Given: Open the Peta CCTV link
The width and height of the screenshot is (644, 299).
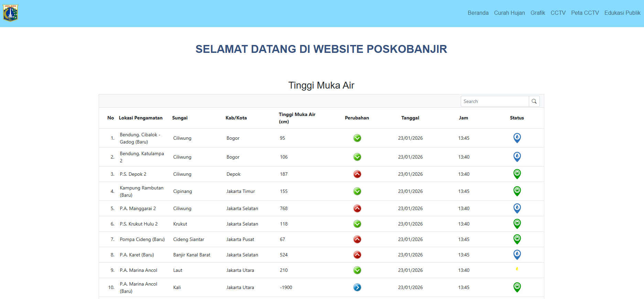Looking at the screenshot, I should pos(585,13).
